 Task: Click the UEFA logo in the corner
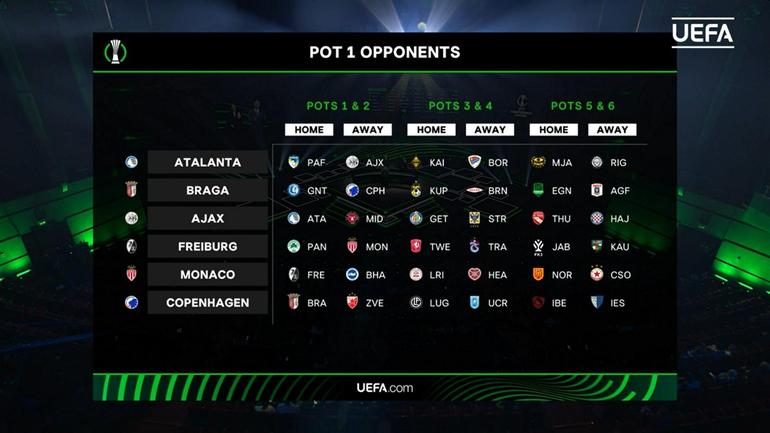(x=703, y=33)
